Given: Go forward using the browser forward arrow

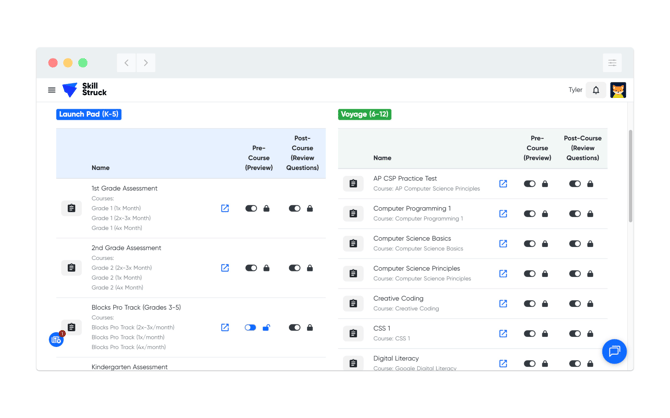Looking at the screenshot, I should coord(146,63).
